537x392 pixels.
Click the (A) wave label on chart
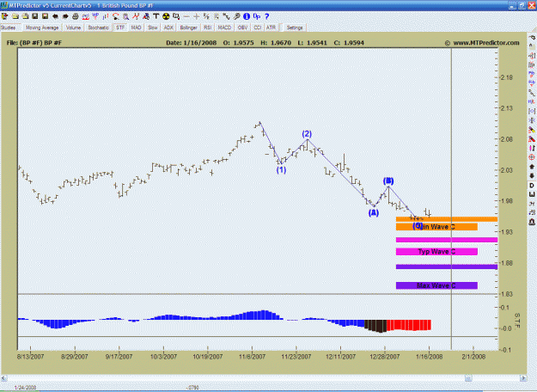coord(373,213)
